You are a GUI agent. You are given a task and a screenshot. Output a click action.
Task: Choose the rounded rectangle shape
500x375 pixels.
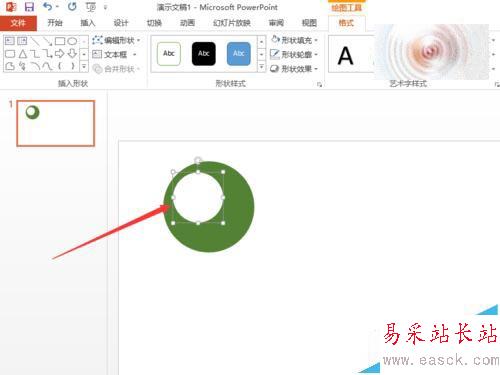(x=10, y=54)
